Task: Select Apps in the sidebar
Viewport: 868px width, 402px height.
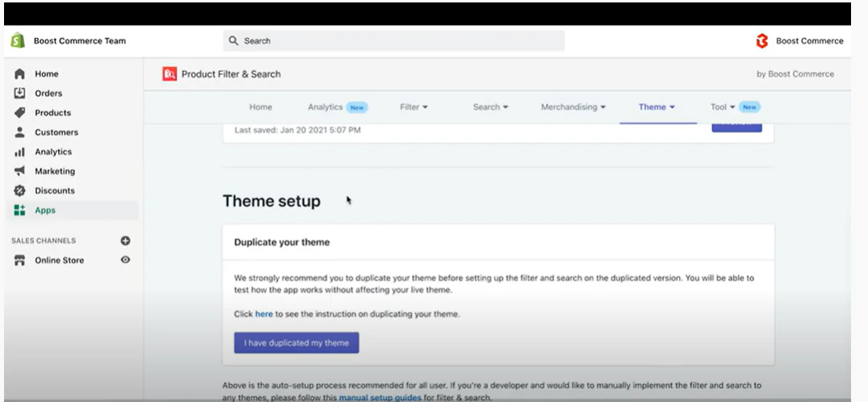Action: coord(45,210)
